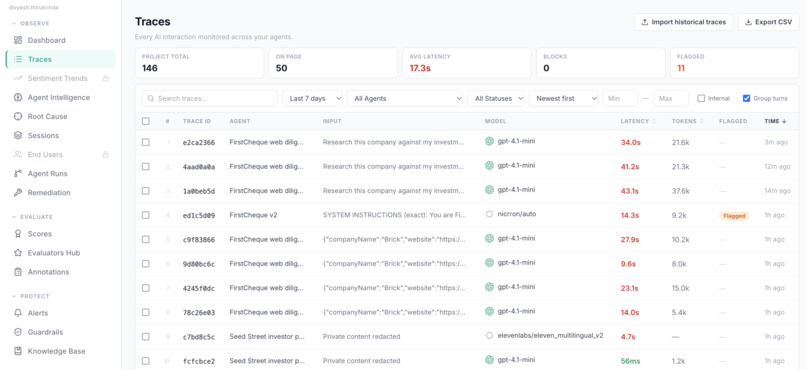Image resolution: width=806 pixels, height=370 pixels.
Task: Open the All Statuses filter dropdown
Action: (x=496, y=98)
